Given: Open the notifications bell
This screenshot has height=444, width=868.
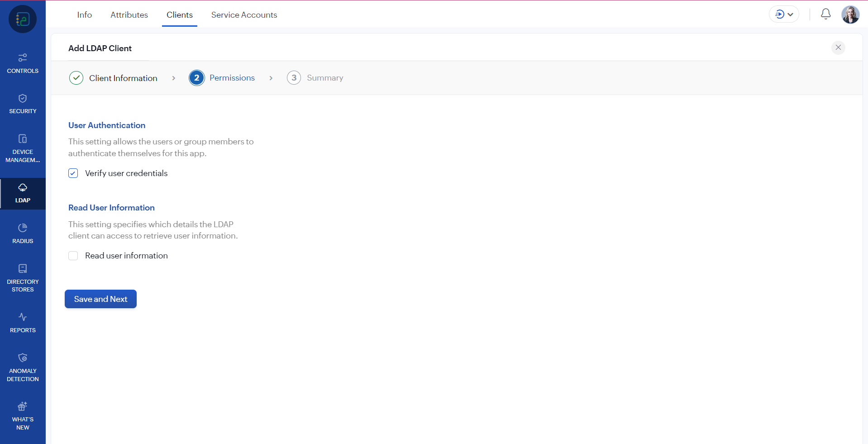Looking at the screenshot, I should pos(825,14).
